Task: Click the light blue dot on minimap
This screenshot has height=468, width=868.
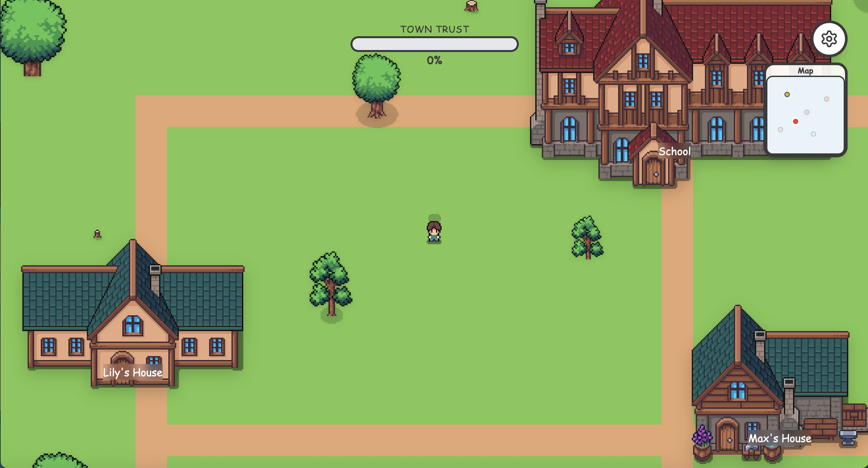Action: 813,134
